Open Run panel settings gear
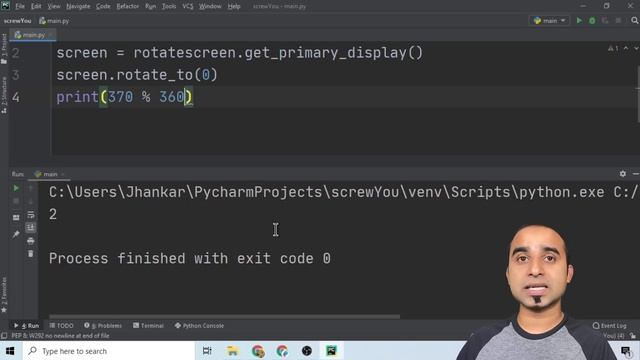 point(622,174)
